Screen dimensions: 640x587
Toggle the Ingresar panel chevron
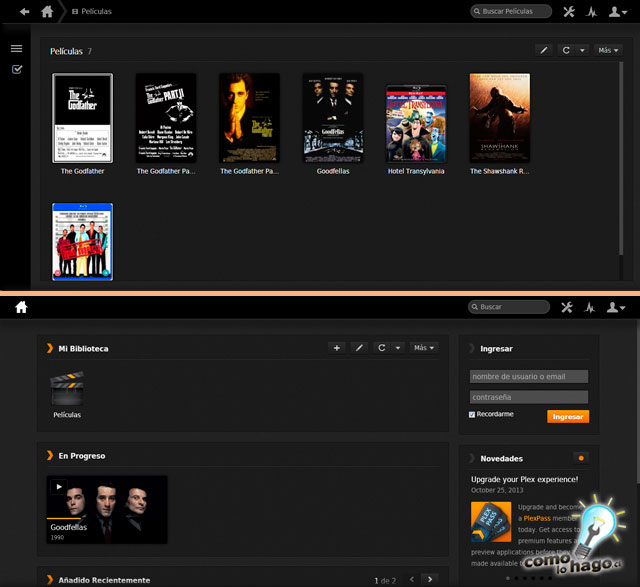(472, 348)
